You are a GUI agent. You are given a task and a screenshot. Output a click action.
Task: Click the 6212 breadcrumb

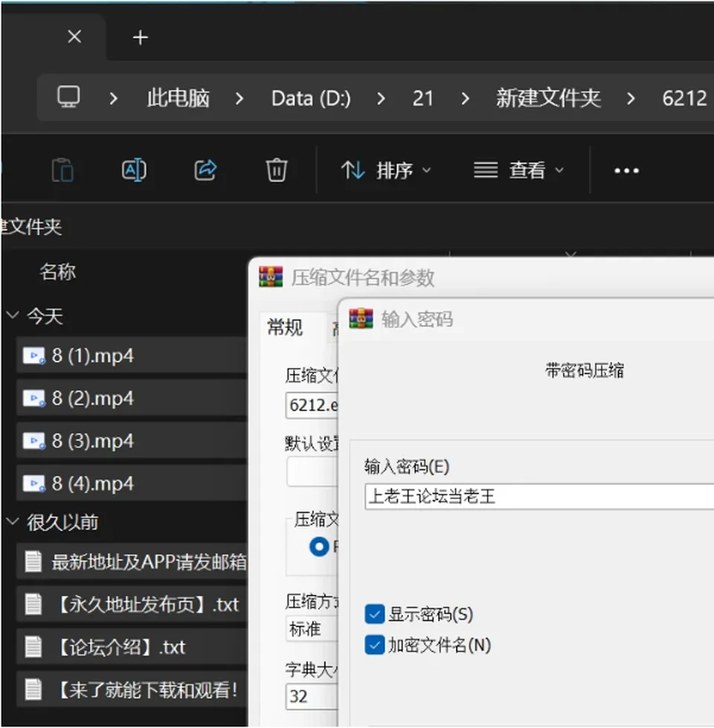pos(685,98)
